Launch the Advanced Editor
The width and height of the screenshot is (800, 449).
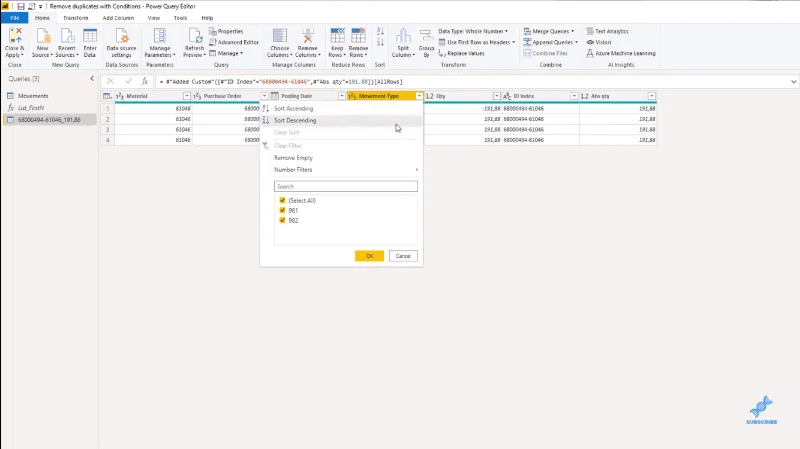click(234, 42)
